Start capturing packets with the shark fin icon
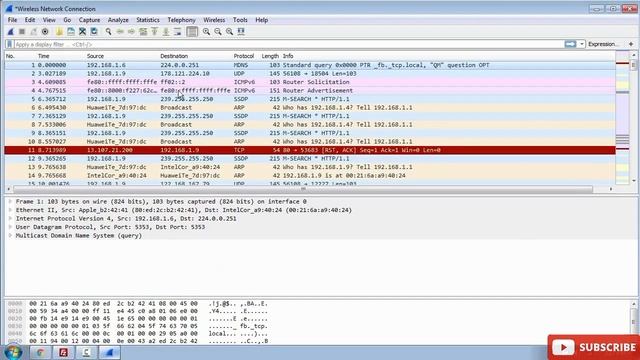640x360 pixels. [11, 31]
